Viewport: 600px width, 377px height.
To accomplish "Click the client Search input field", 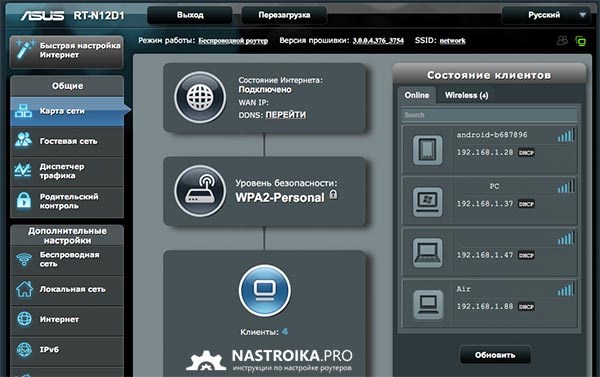I will pyautogui.click(x=489, y=115).
